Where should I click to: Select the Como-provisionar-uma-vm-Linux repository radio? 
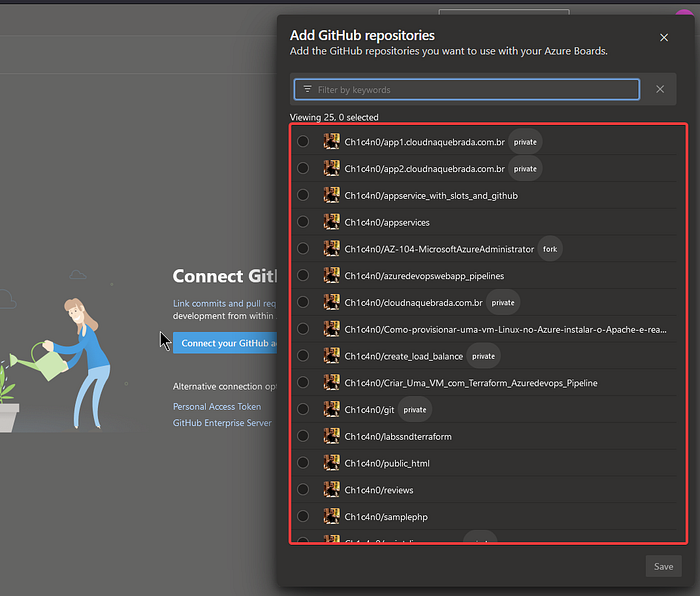tap(303, 329)
